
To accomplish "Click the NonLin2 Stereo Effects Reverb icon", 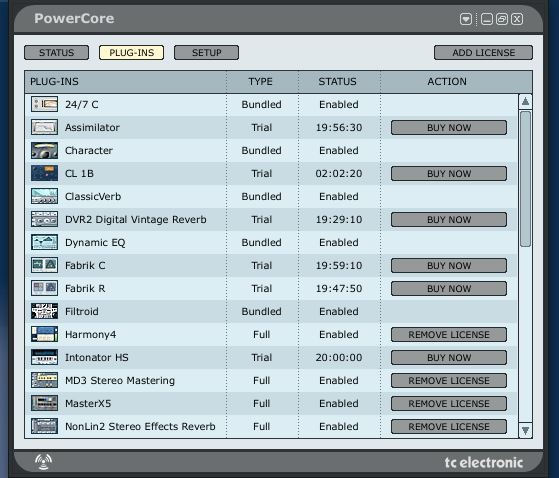I will point(44,426).
